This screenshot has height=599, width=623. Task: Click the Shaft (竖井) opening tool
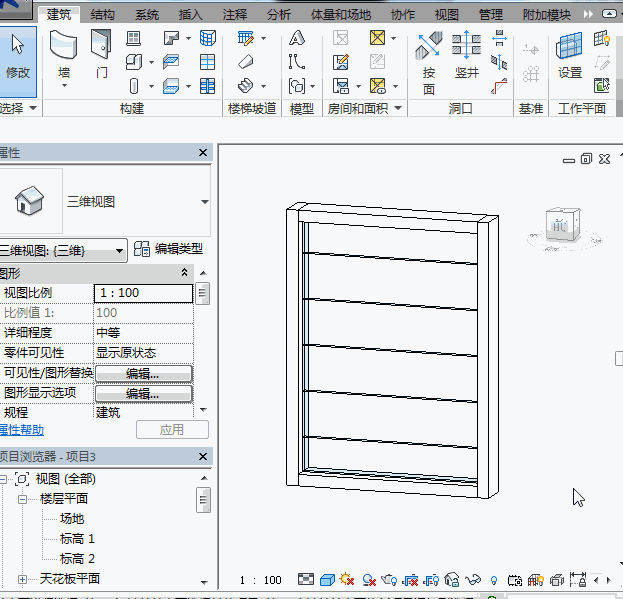(467, 56)
